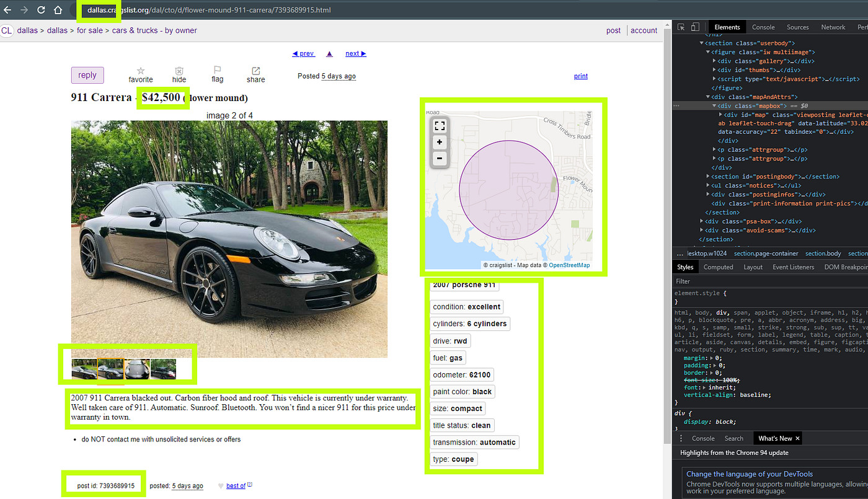868x499 pixels.
Task: Click the browser address bar URL
Action: [x=209, y=10]
